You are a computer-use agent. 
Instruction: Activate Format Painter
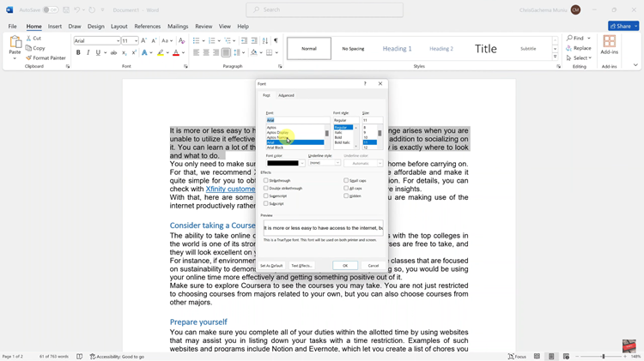46,57
